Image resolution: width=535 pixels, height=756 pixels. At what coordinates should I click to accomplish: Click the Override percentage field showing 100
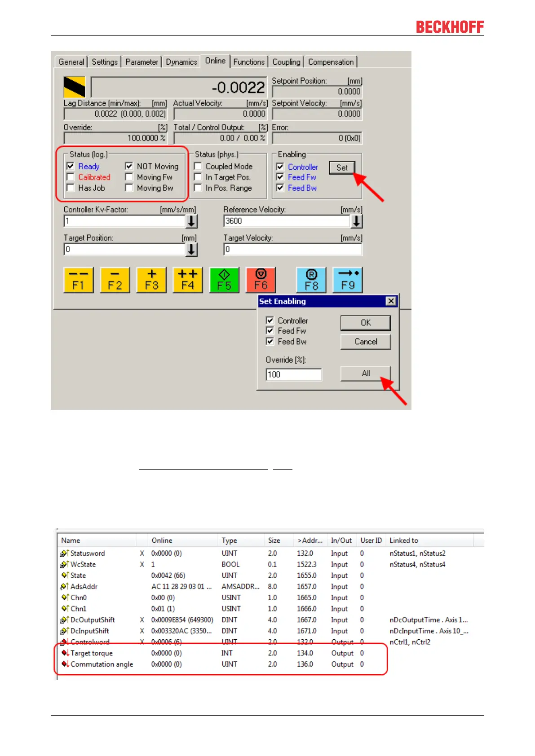click(294, 374)
